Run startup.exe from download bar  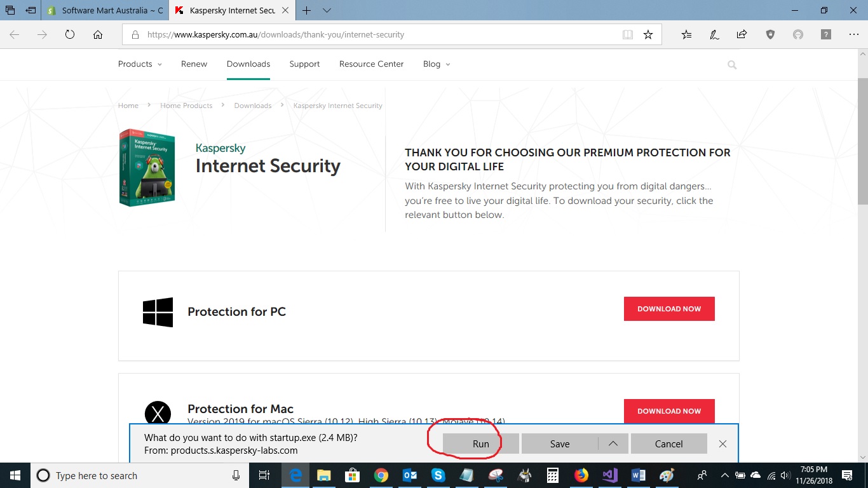(x=481, y=444)
